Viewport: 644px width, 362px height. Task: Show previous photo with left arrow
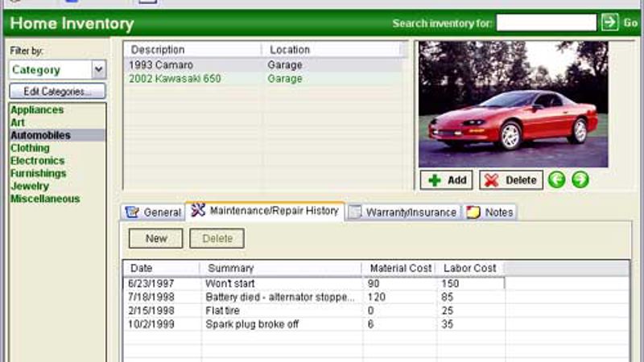point(556,179)
